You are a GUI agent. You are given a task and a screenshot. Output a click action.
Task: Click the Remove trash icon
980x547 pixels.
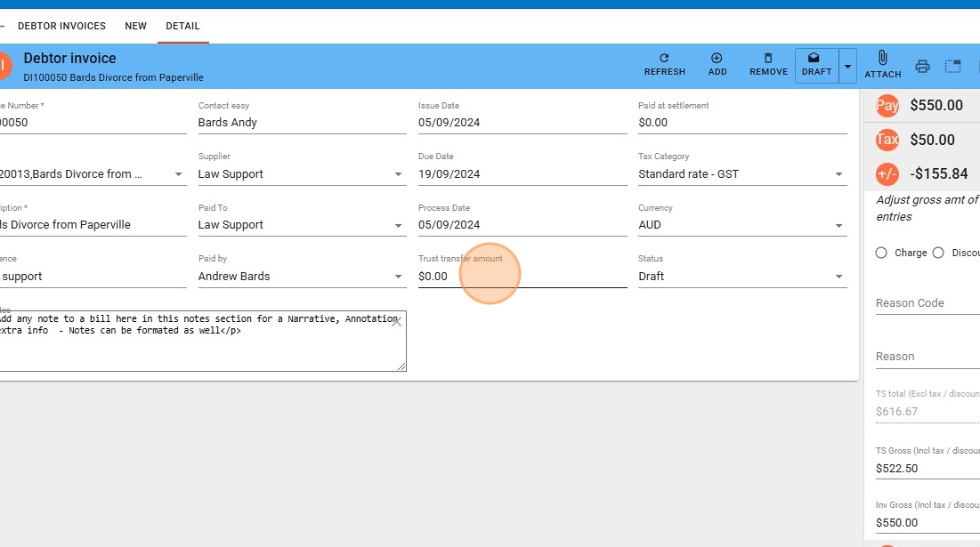click(768, 58)
